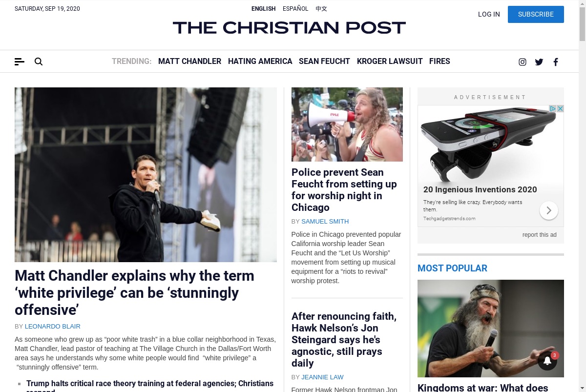Click the Log In link

pyautogui.click(x=489, y=14)
